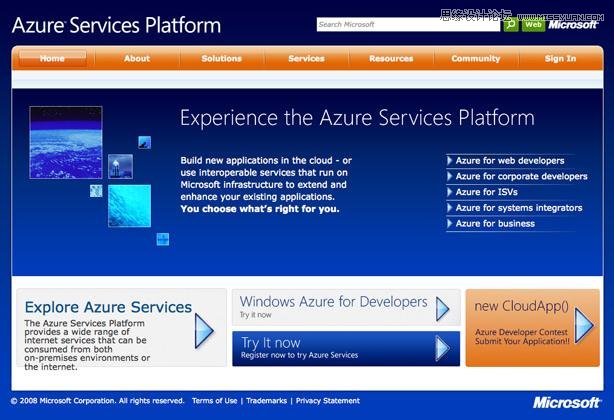The width and height of the screenshot is (614, 420).
Task: Switch to the Community tab
Action: [475, 58]
